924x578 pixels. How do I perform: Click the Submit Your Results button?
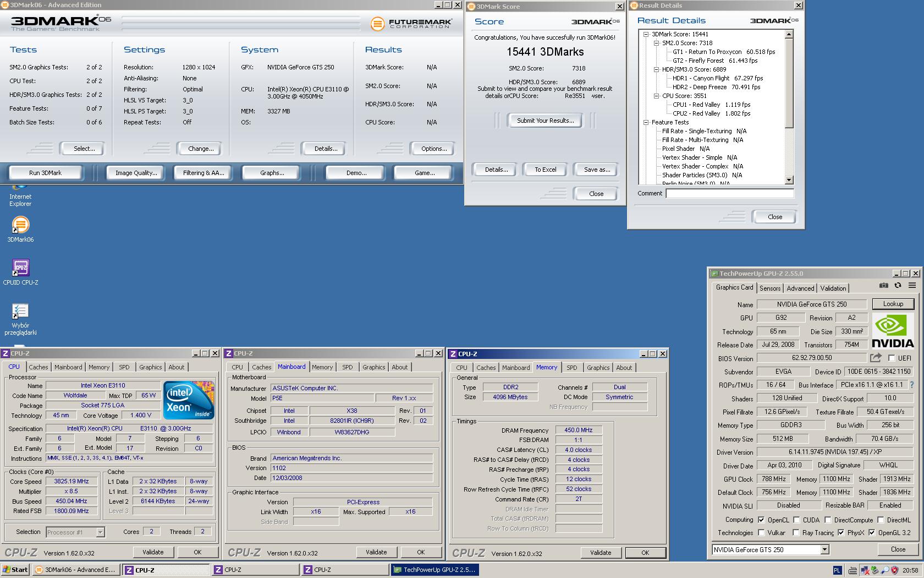[x=544, y=120]
